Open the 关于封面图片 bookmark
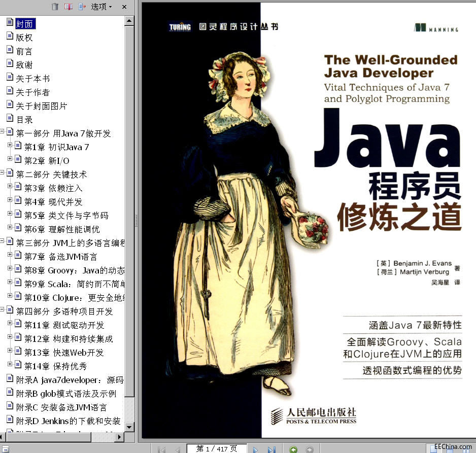The width and height of the screenshot is (476, 453). 41,106
